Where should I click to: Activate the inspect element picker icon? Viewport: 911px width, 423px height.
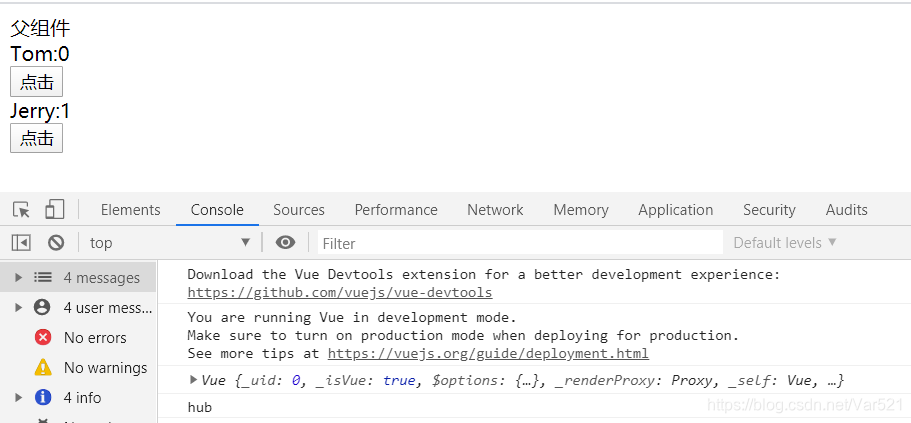point(21,210)
